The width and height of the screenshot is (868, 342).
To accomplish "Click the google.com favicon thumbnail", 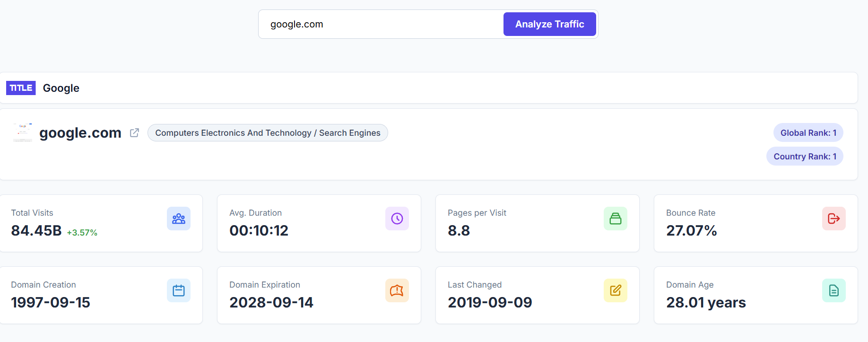I will tap(22, 133).
